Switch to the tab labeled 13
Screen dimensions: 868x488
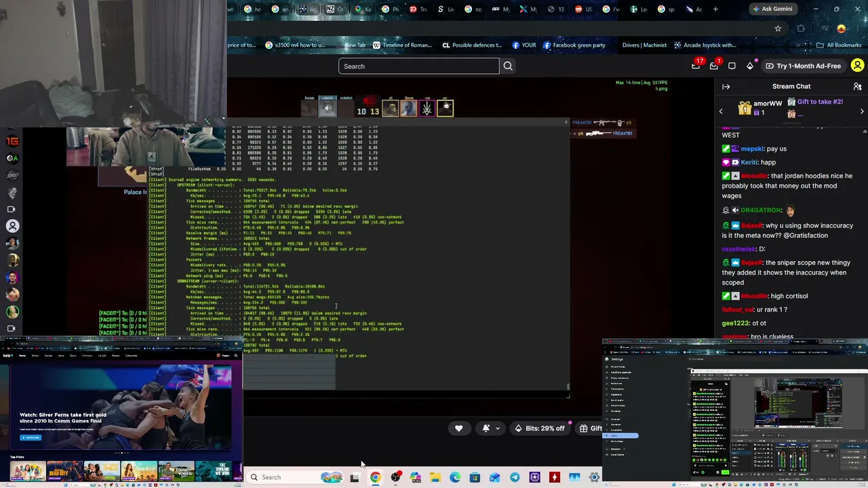555,9
